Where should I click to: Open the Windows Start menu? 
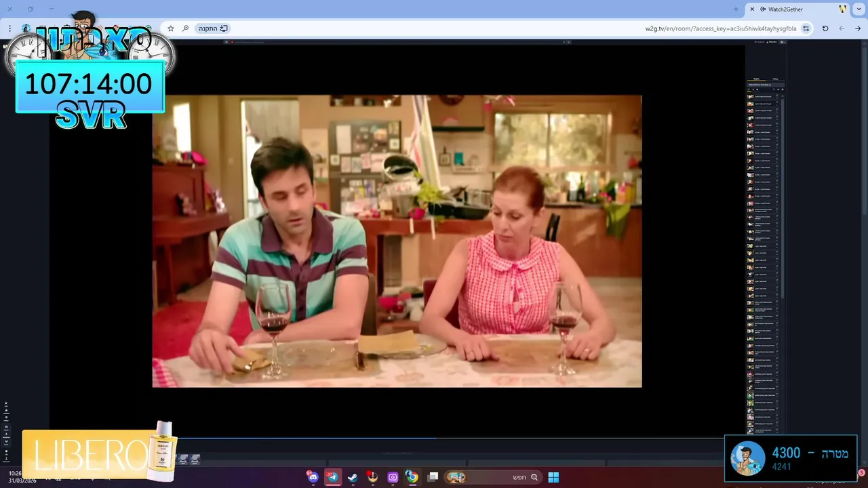553,477
